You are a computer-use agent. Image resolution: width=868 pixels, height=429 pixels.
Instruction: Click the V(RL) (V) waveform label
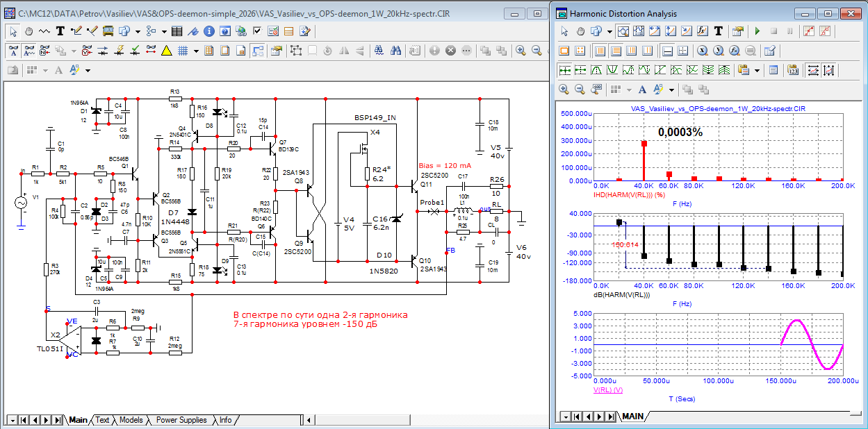pos(608,390)
